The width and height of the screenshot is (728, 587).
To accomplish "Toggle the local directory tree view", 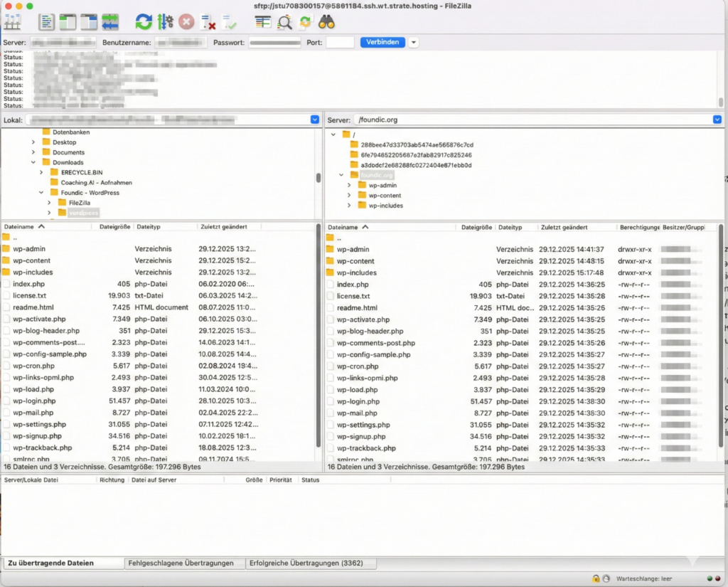I will (68, 21).
